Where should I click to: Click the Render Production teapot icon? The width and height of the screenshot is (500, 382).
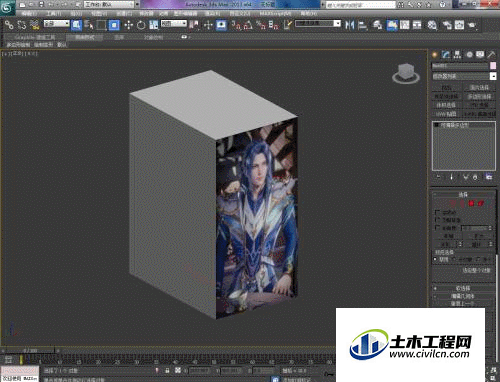[472, 25]
